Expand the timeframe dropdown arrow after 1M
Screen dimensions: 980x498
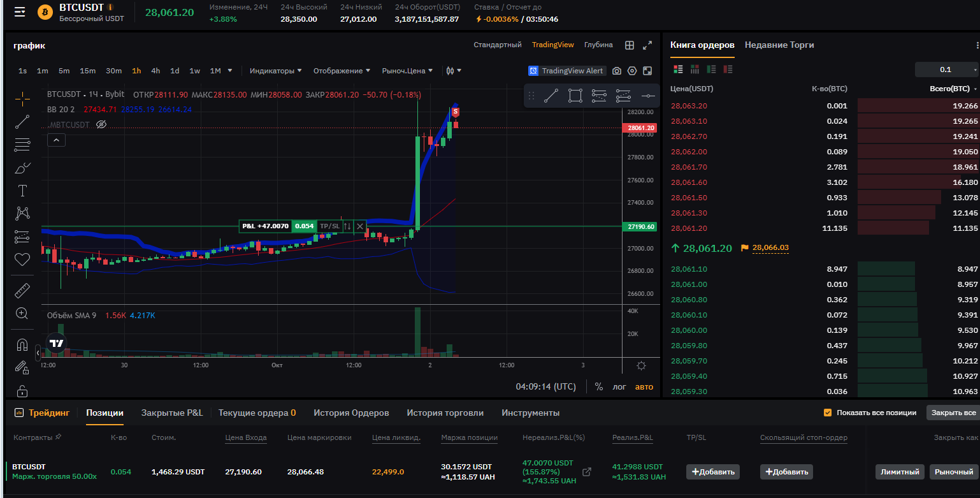(230, 71)
